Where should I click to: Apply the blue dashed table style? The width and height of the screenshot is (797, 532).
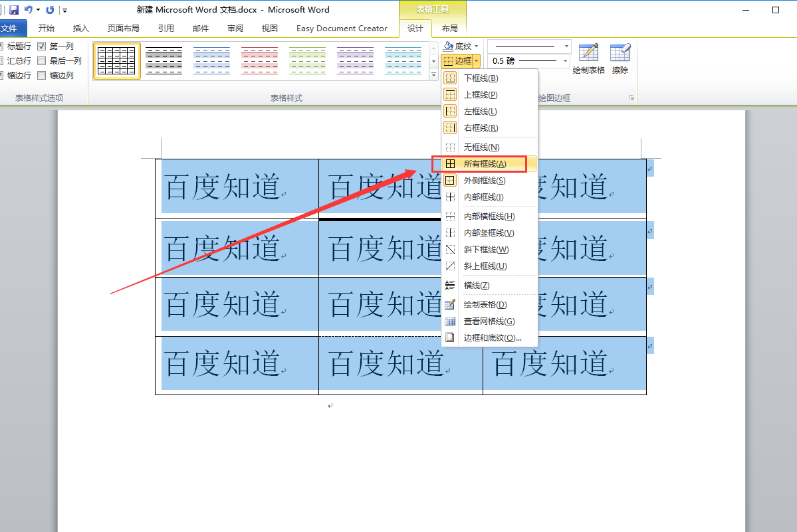[x=211, y=61]
